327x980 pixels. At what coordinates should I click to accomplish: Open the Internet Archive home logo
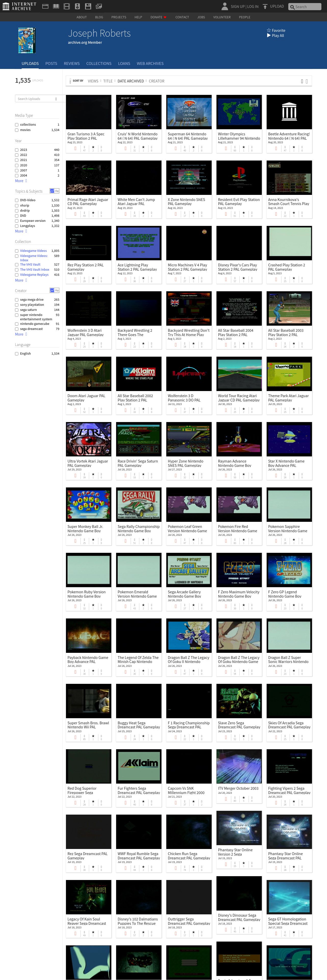tap(19, 6)
